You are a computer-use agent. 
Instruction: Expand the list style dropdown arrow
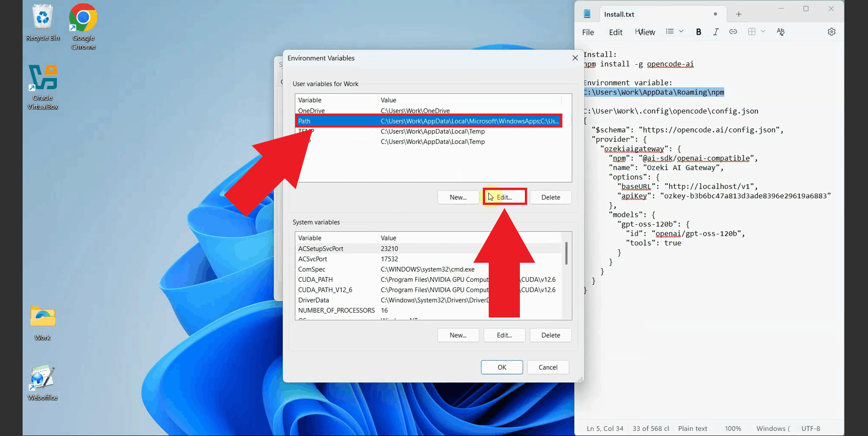tap(681, 31)
